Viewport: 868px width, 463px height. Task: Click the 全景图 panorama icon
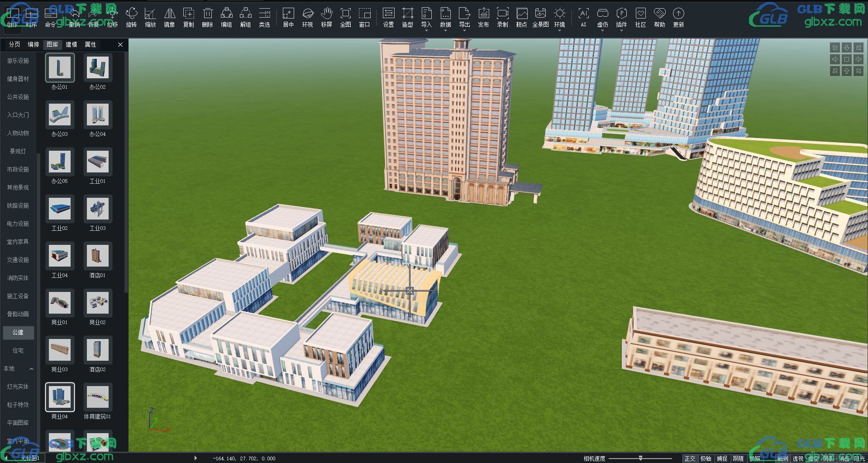[x=540, y=18]
